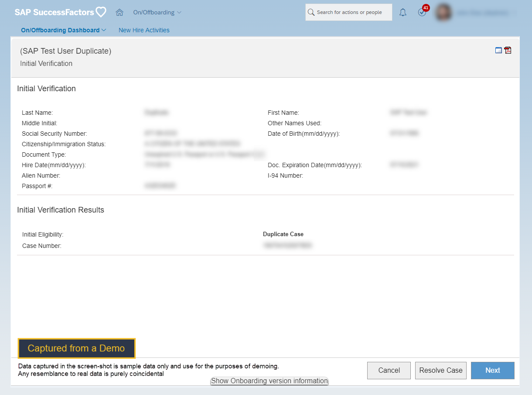532x395 pixels.
Task: Click the I-94 Number label
Action: 285,175
